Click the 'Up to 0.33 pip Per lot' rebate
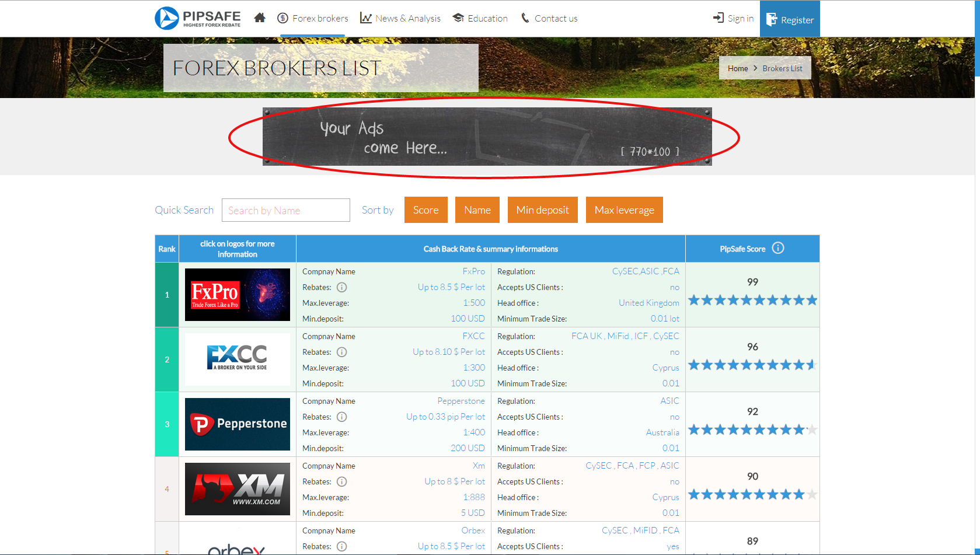980x555 pixels. 446,417
